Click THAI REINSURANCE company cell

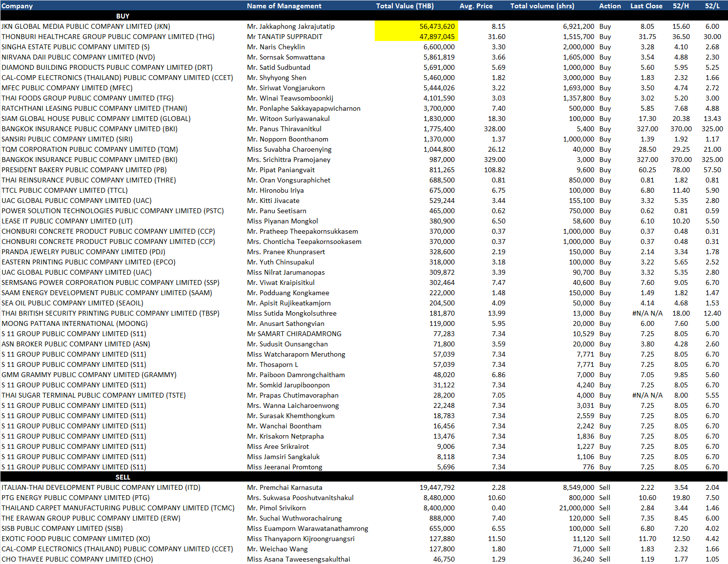click(x=89, y=180)
